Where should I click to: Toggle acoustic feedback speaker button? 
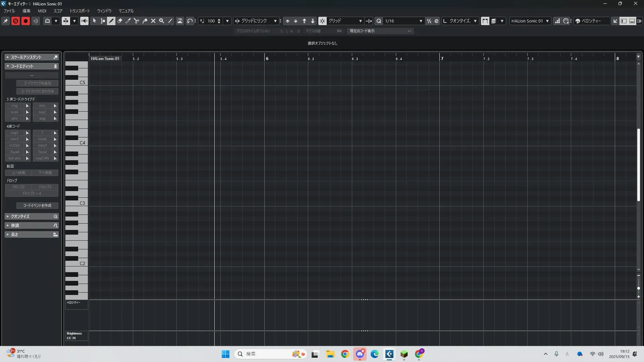click(84, 21)
